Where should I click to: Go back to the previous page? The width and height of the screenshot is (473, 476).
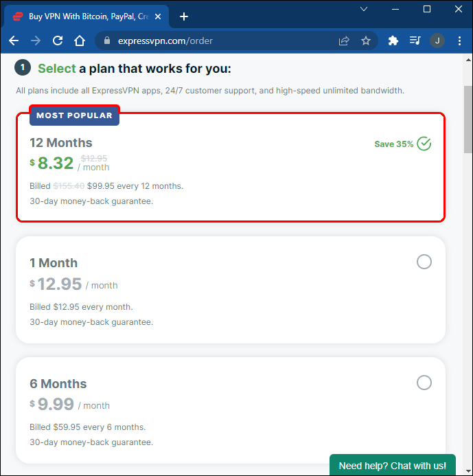(x=14, y=41)
